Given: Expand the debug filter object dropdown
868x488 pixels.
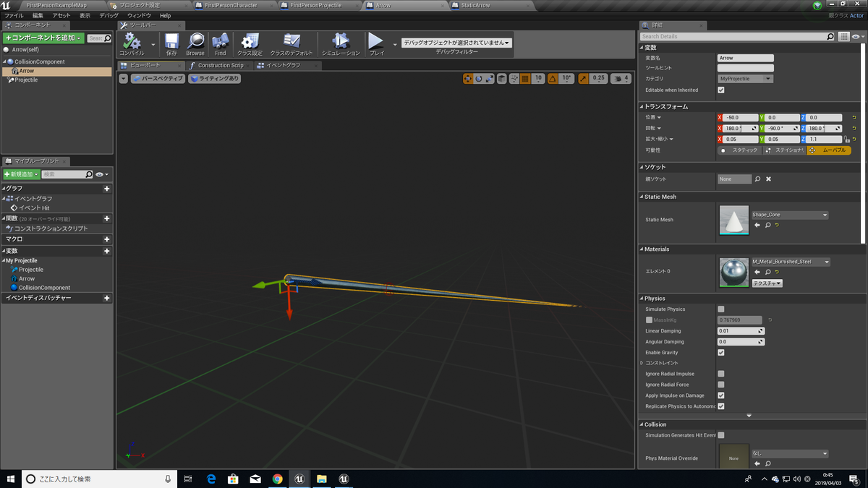Looking at the screenshot, I should point(457,43).
